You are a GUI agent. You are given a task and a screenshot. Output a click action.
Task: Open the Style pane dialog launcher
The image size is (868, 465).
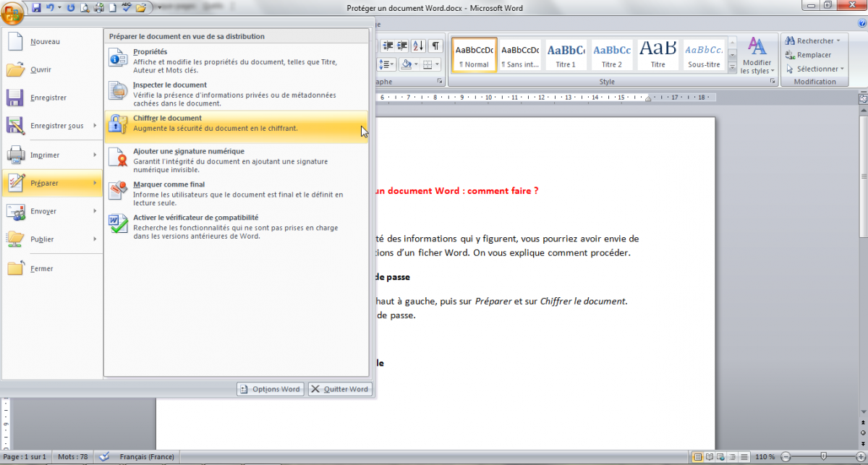click(x=773, y=82)
